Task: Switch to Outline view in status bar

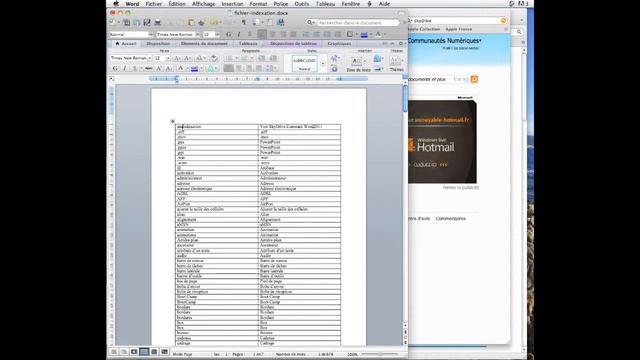Action: [124, 351]
